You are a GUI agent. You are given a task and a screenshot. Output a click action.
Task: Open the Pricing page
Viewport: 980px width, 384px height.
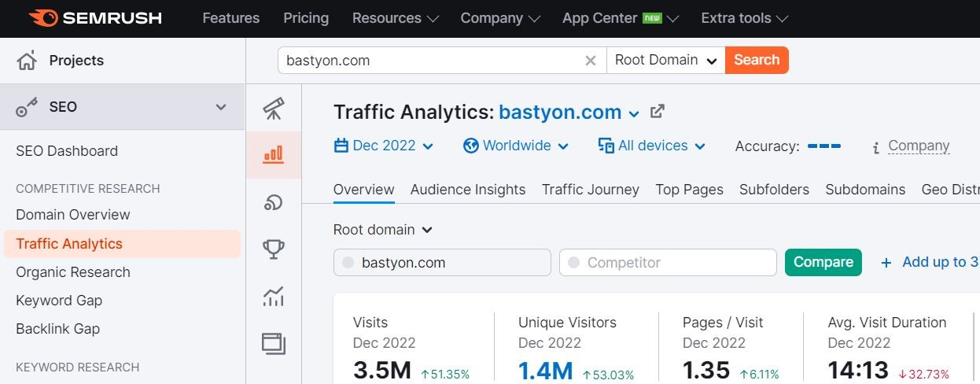tap(306, 17)
